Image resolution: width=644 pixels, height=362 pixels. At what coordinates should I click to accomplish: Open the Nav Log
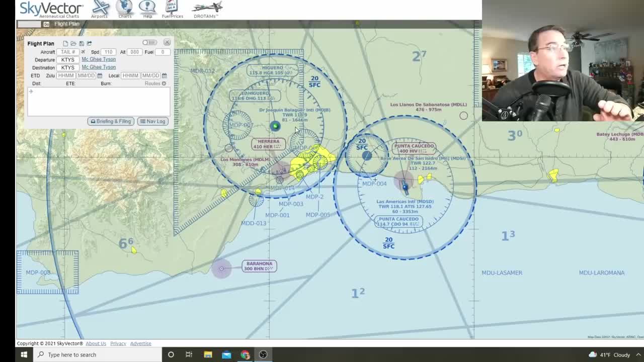[152, 121]
